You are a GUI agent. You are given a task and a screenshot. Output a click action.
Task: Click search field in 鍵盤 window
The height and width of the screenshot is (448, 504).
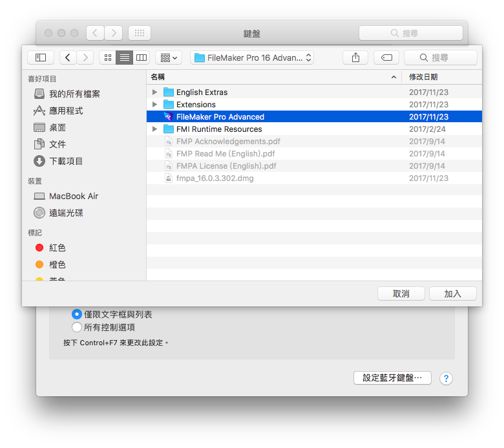click(411, 33)
